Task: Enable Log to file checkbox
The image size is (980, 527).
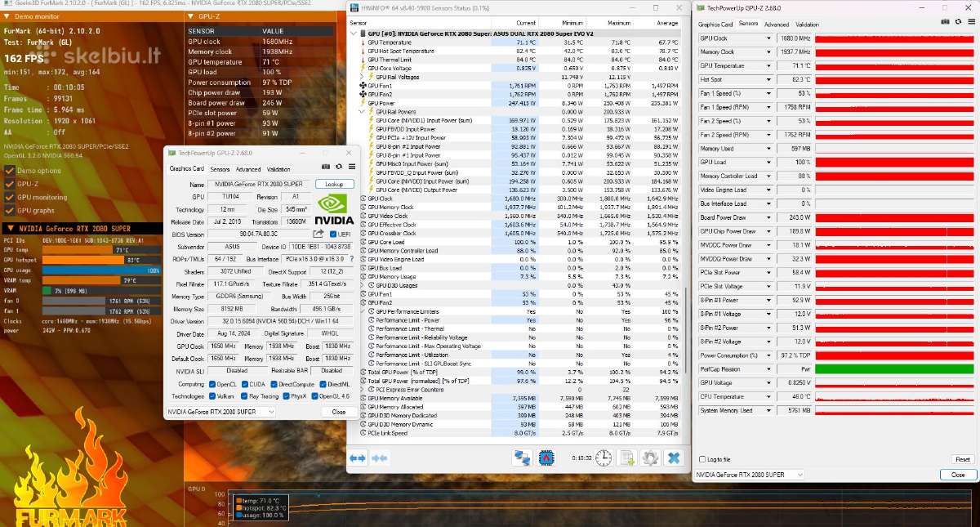Action: [x=702, y=459]
